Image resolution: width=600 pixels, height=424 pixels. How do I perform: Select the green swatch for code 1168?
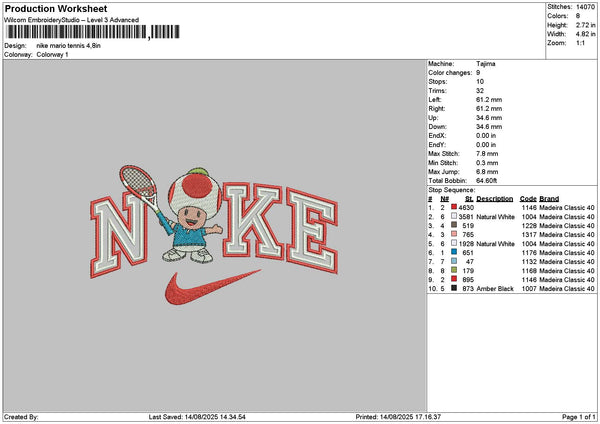(x=454, y=270)
